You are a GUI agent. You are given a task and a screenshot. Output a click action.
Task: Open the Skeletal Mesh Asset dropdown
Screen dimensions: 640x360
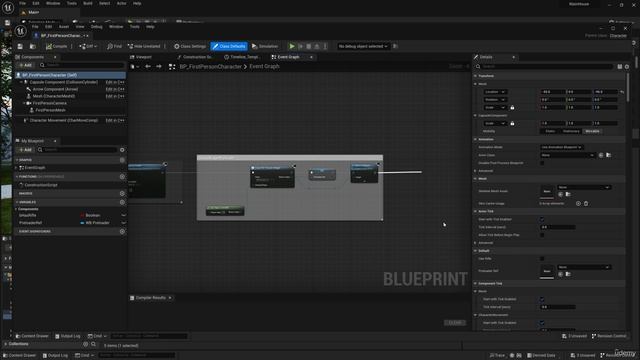584,187
